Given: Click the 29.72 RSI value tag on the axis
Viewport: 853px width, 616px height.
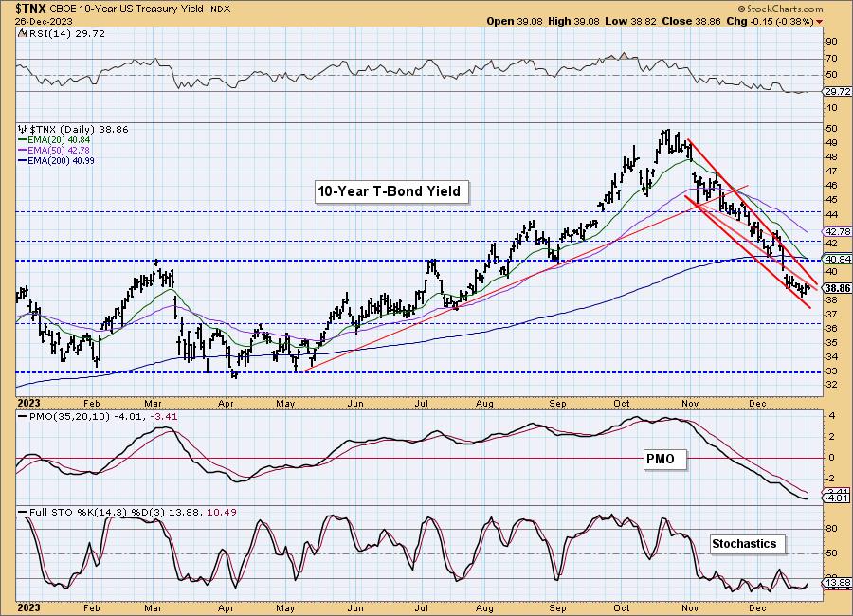Looking at the screenshot, I should click(x=838, y=91).
